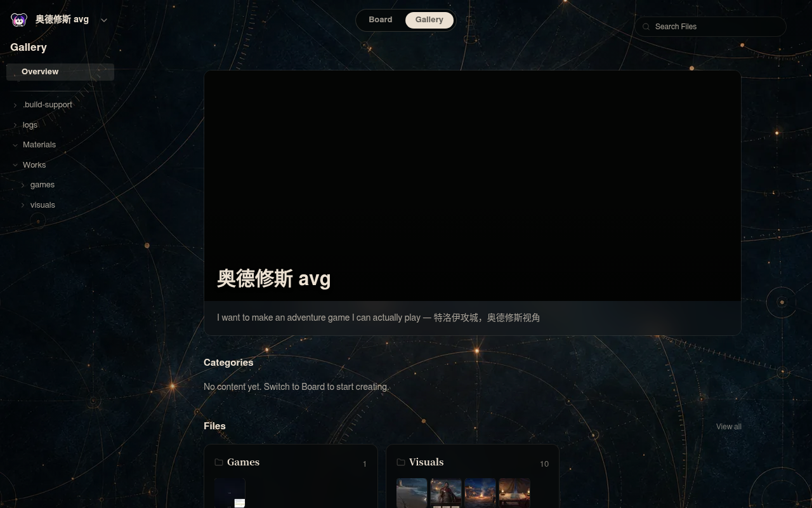Select the Works tree row

(x=60, y=165)
